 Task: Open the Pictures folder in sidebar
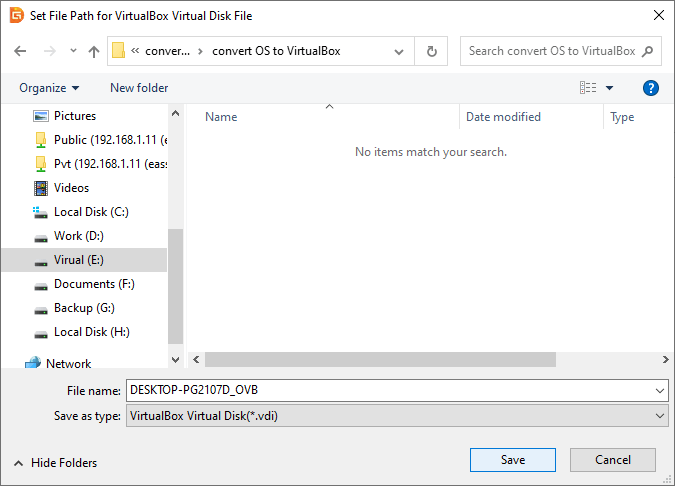pyautogui.click(x=74, y=116)
